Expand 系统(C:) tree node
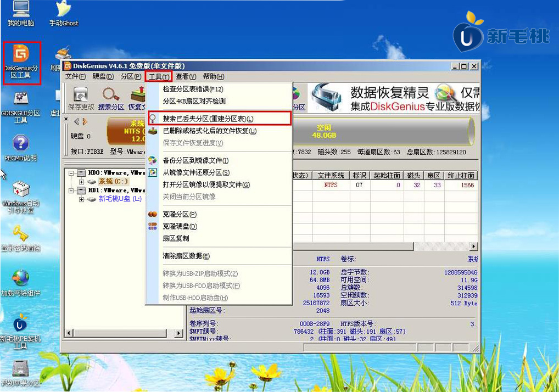The height and width of the screenshot is (392, 559). [81, 182]
